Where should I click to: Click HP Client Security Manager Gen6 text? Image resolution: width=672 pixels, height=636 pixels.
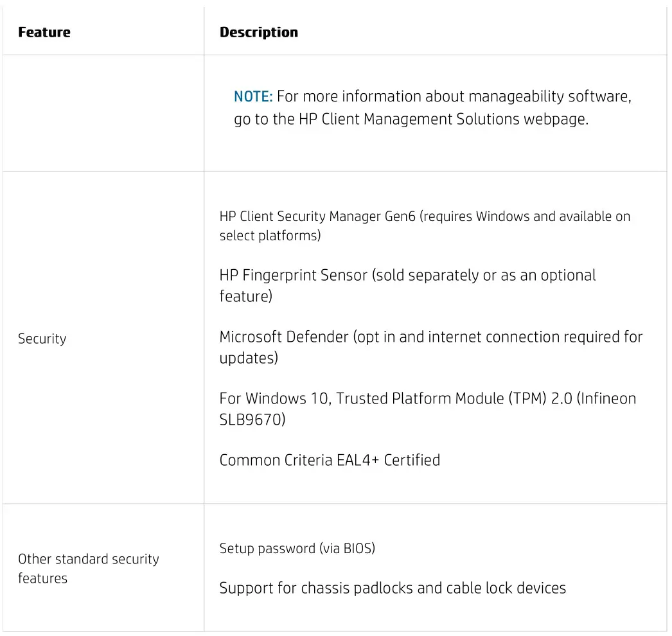click(318, 216)
